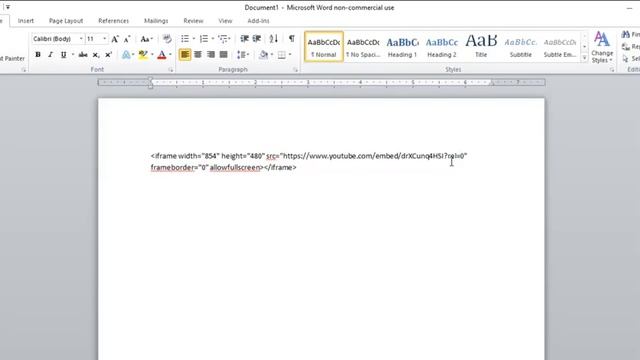Expand the Styles gallery
Screen dimensions: 640x360
tap(584, 58)
